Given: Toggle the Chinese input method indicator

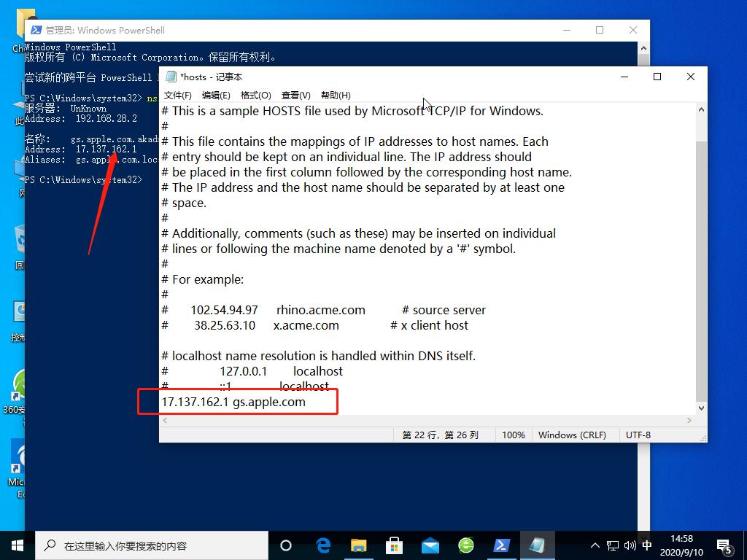Looking at the screenshot, I should (646, 545).
